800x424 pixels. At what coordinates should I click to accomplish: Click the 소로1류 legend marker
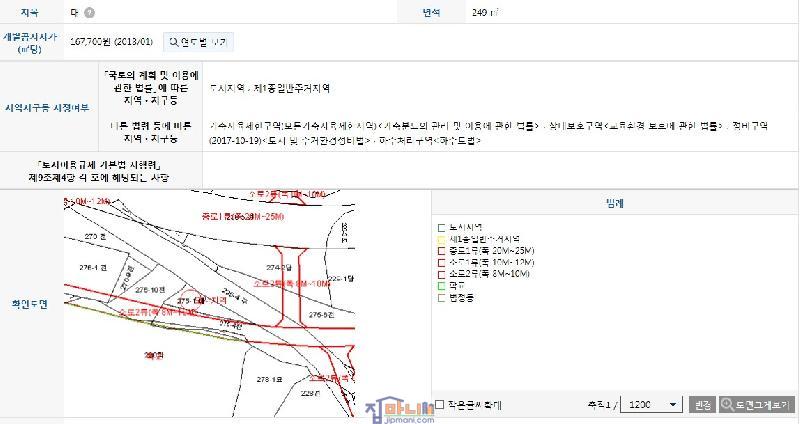pyautogui.click(x=440, y=262)
